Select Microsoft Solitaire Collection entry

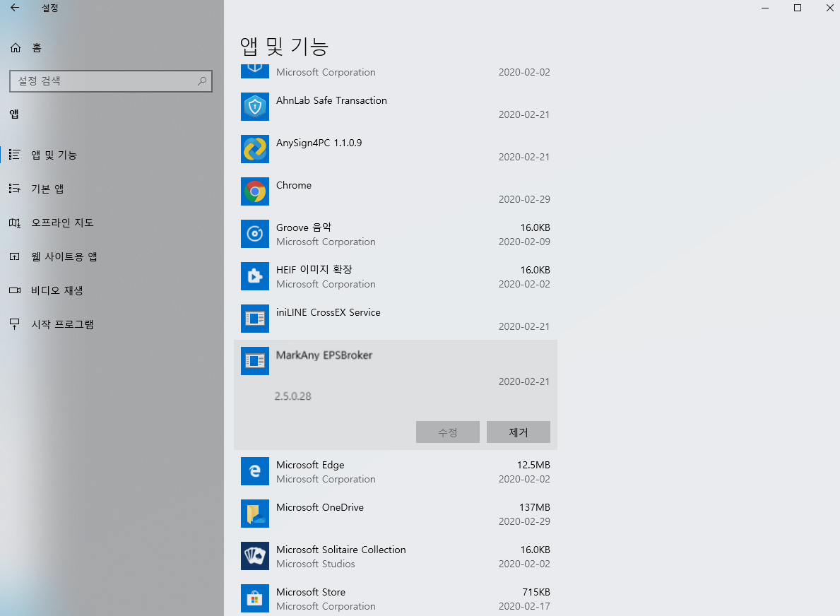396,555
